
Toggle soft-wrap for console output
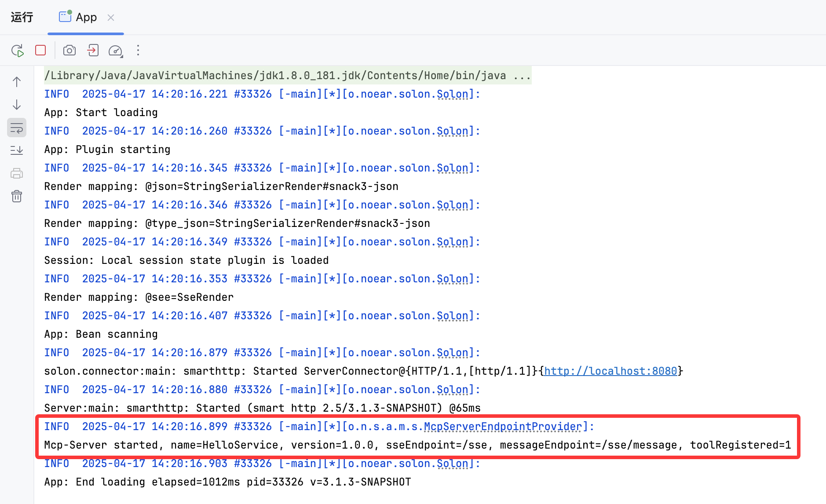click(16, 128)
